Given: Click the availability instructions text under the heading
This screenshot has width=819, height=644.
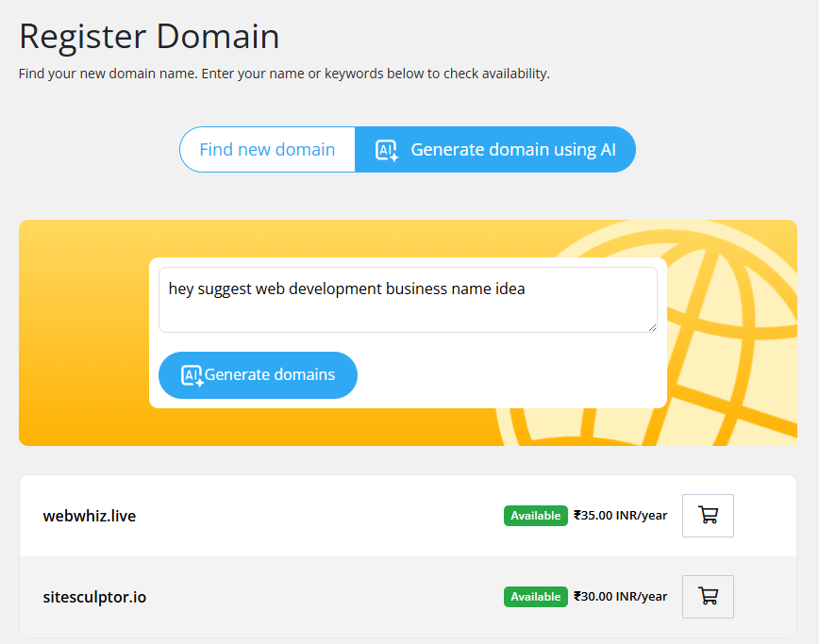Looking at the screenshot, I should (x=284, y=74).
